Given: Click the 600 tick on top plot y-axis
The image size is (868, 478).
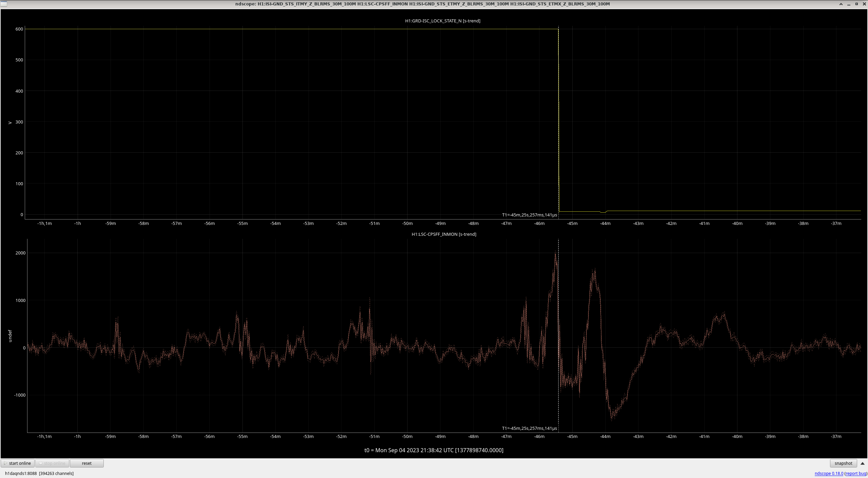Looking at the screenshot, I should [19, 29].
